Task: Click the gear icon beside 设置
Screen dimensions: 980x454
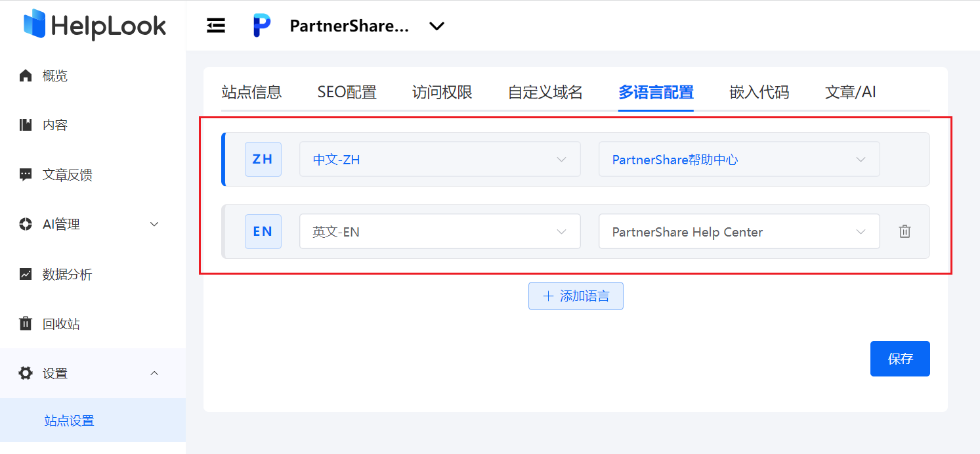Action: 26,373
